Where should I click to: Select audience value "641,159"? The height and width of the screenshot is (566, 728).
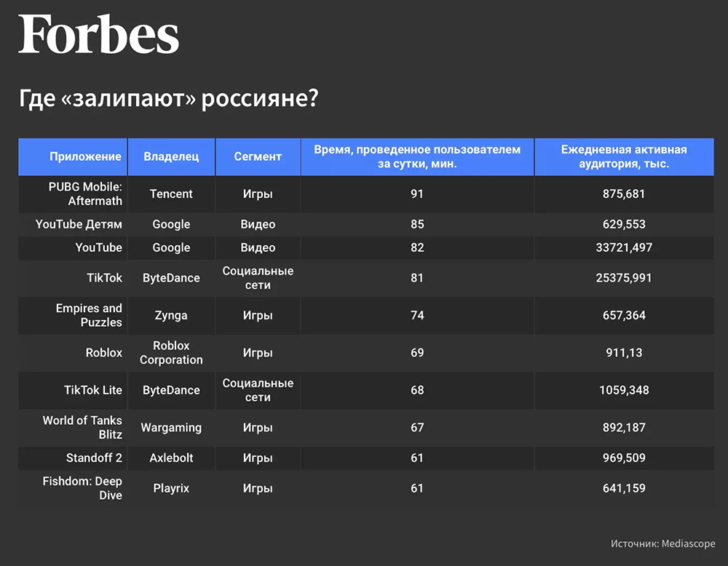624,489
